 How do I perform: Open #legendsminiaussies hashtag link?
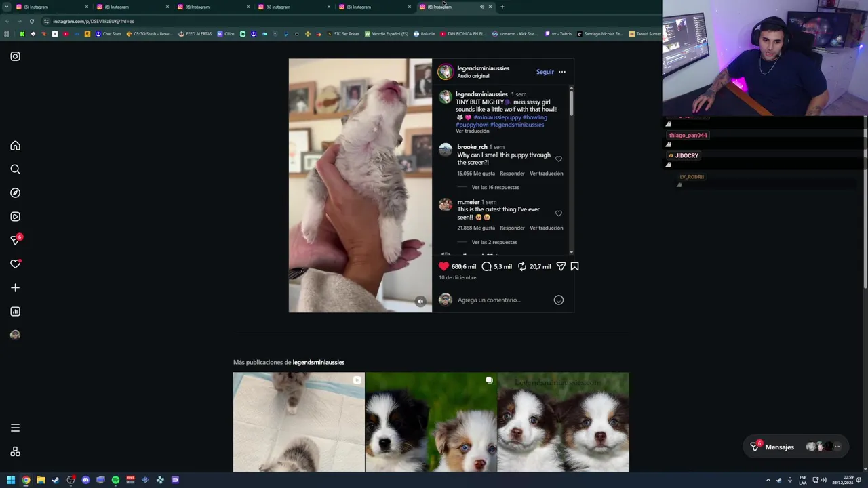tap(517, 125)
